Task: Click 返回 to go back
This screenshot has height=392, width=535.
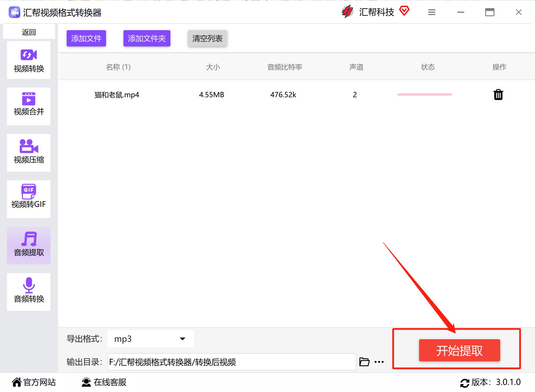Action: pos(29,32)
